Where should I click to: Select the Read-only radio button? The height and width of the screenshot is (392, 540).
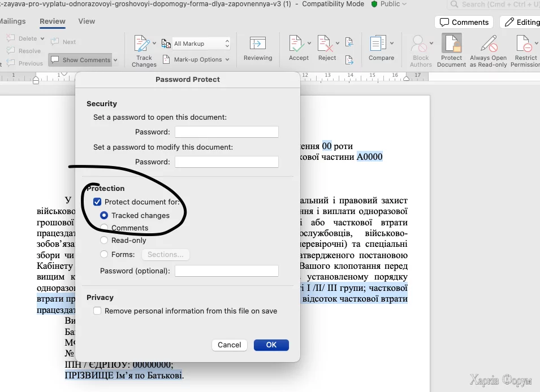click(104, 241)
